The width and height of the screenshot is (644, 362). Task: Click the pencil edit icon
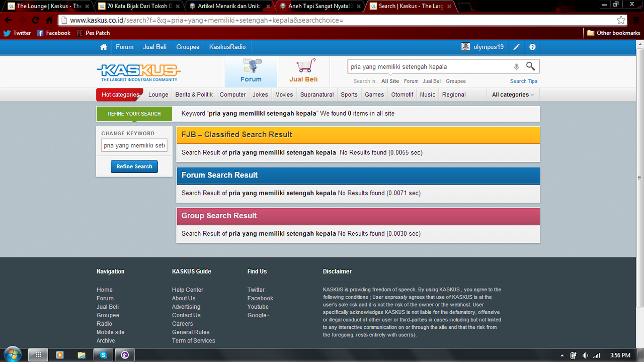click(x=517, y=47)
